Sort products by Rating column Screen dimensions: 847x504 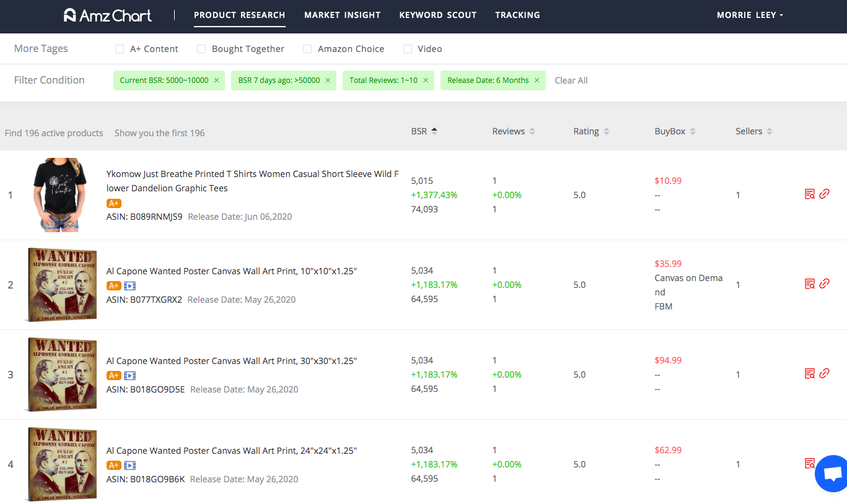(x=606, y=131)
